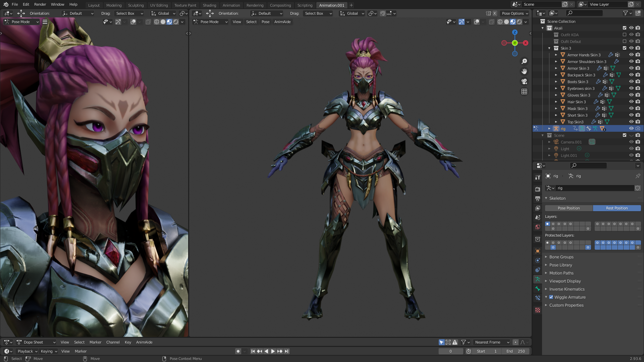Screen dimensions: 644x362
Task: Click the Start frame field showing 1
Action: (487, 351)
